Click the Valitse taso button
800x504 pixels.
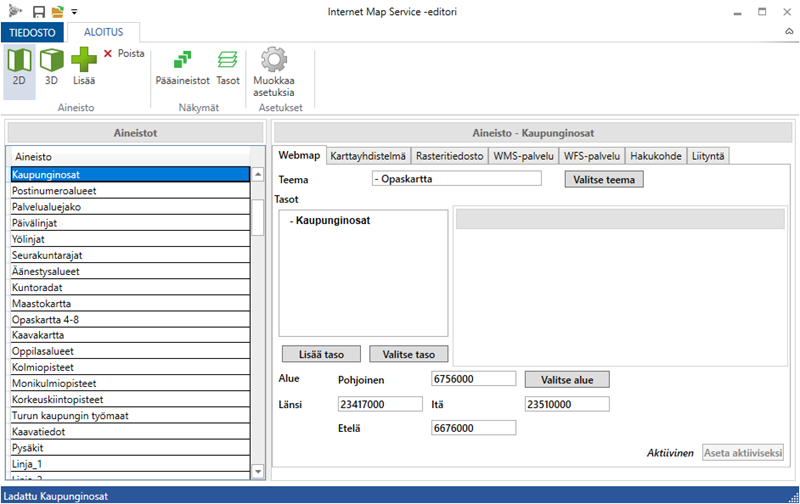pyautogui.click(x=409, y=354)
